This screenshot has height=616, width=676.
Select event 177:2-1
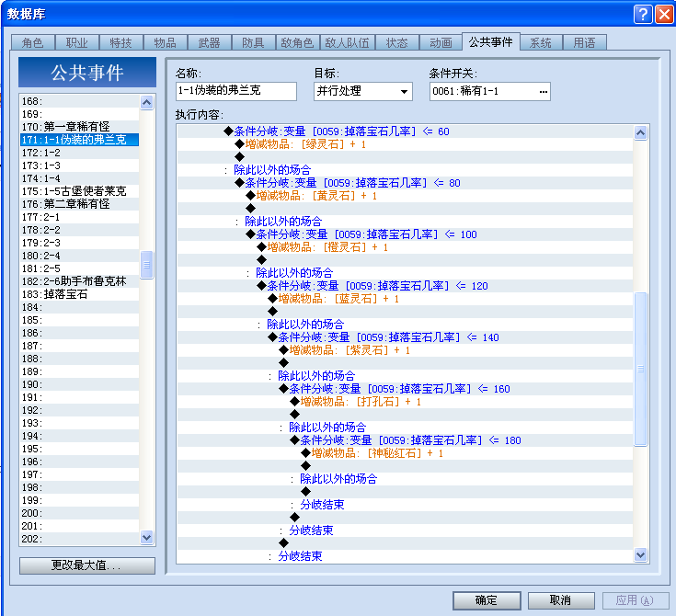coord(80,217)
